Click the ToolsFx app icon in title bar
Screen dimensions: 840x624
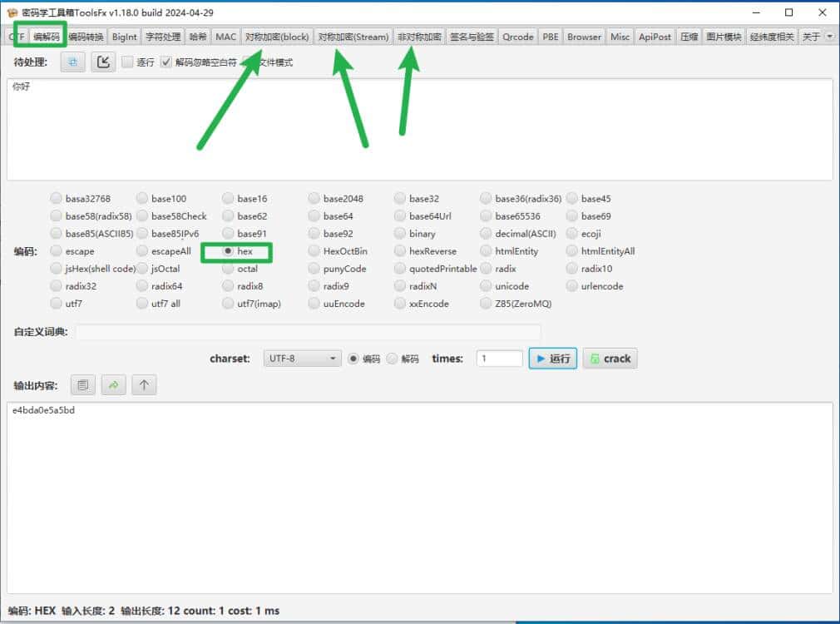coord(12,12)
